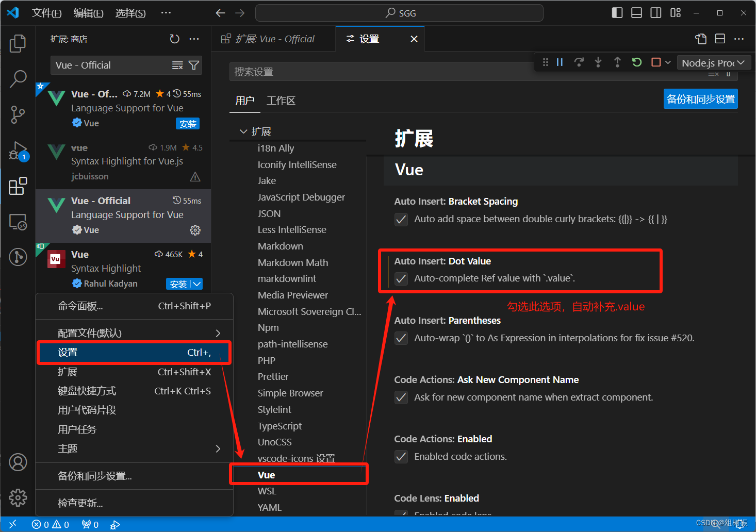Pause the debug session
This screenshot has width=756, height=532.
[560, 62]
